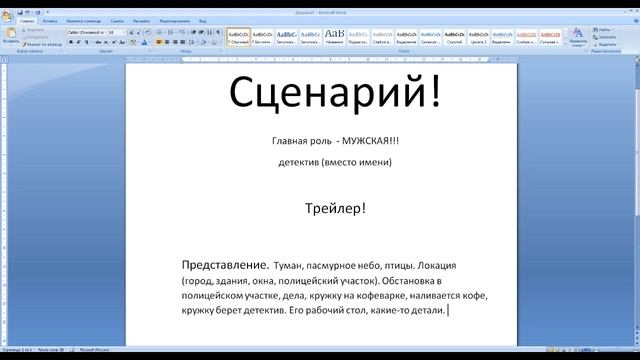Switch to the Вставка (Insert) tab
Viewport: 640px width, 360px height.
[50, 21]
